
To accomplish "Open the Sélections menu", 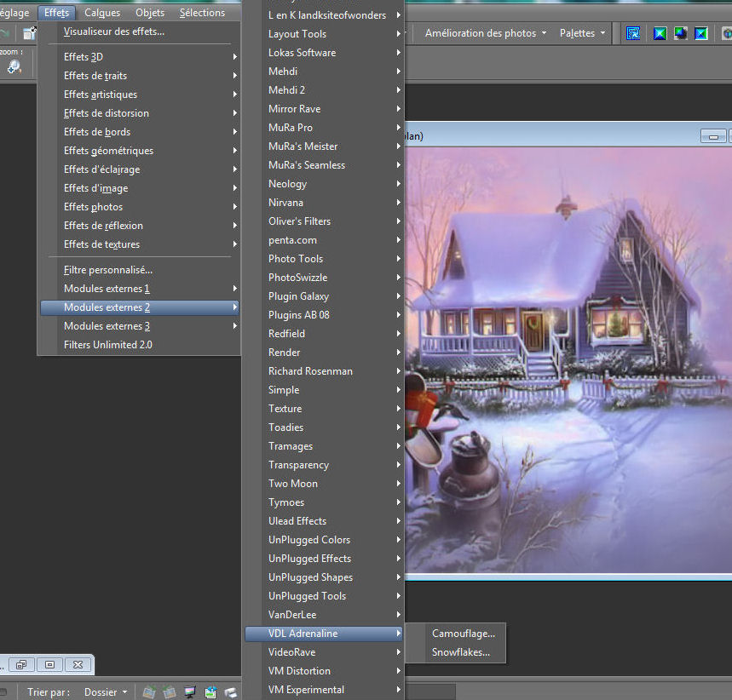I will [202, 13].
